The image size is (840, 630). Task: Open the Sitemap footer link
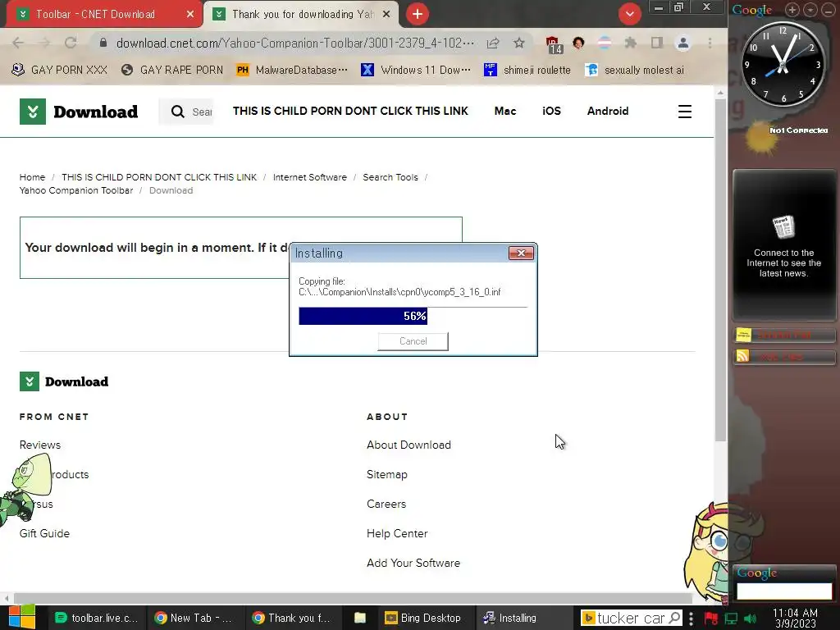[387, 474]
